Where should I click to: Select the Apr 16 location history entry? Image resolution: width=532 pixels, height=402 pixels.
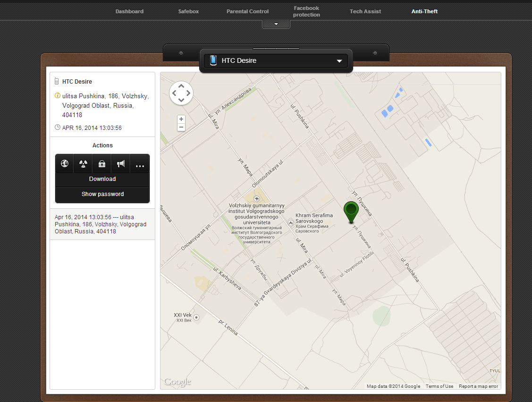coord(102,224)
